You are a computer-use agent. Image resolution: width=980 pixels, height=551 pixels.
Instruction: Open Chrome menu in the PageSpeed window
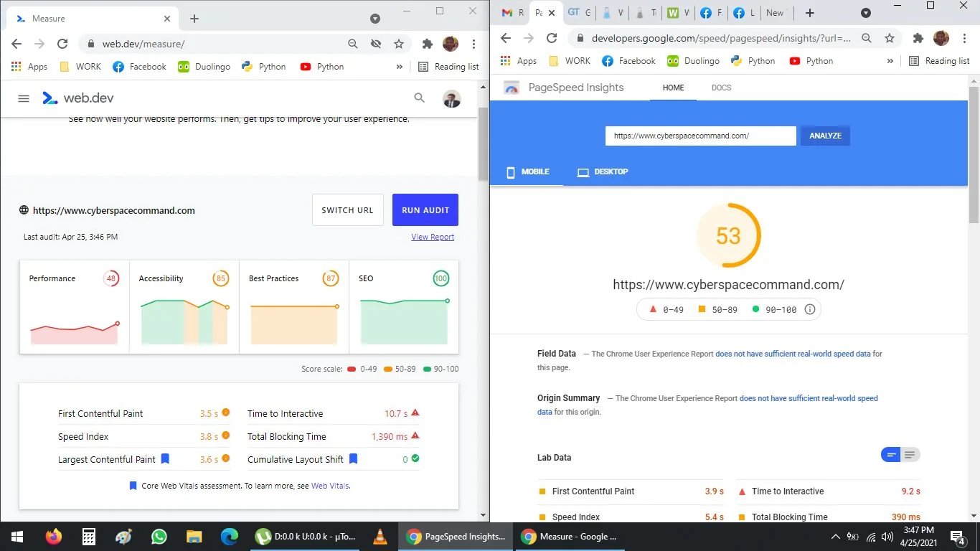click(964, 38)
